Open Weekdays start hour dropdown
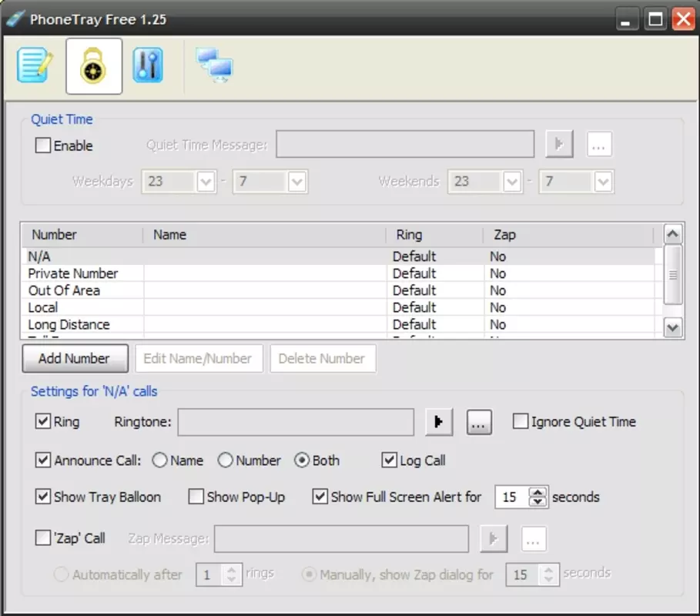This screenshot has height=616, width=700. [206, 182]
